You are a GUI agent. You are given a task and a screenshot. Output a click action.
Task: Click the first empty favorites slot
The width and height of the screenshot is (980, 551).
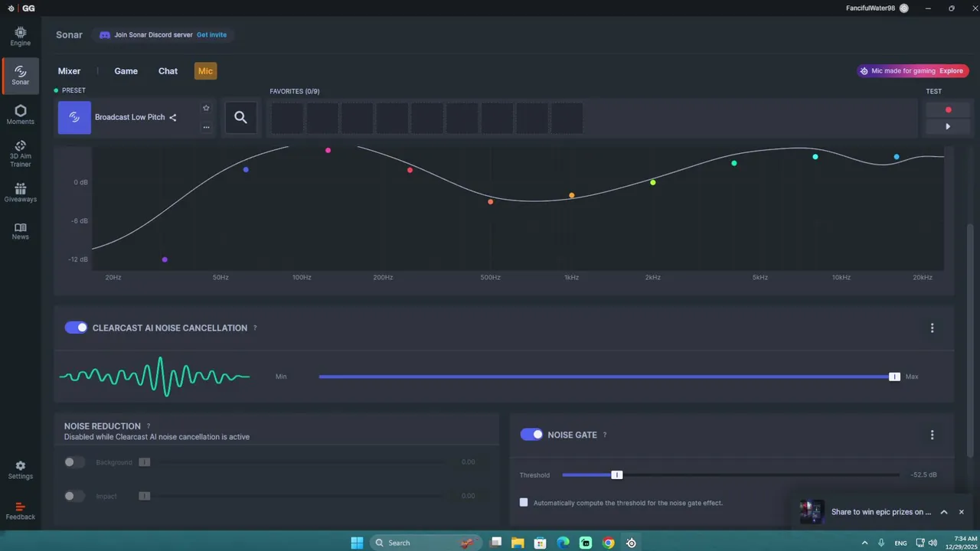click(287, 118)
